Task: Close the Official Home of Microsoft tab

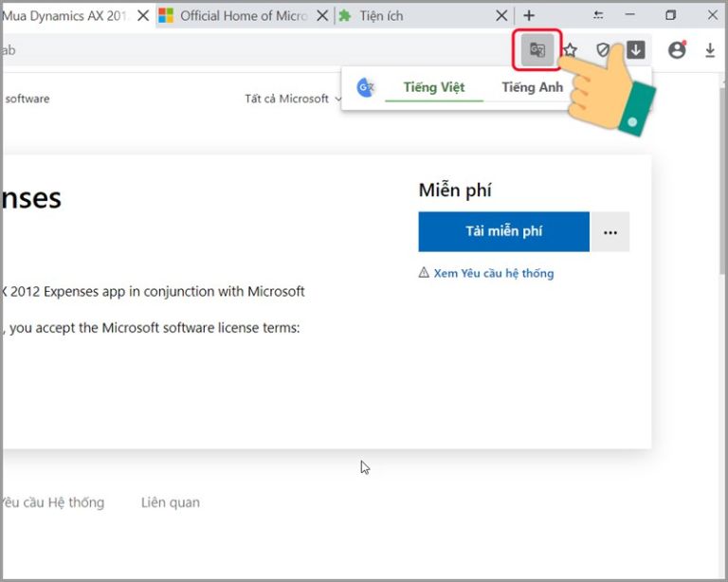Action: pyautogui.click(x=322, y=16)
